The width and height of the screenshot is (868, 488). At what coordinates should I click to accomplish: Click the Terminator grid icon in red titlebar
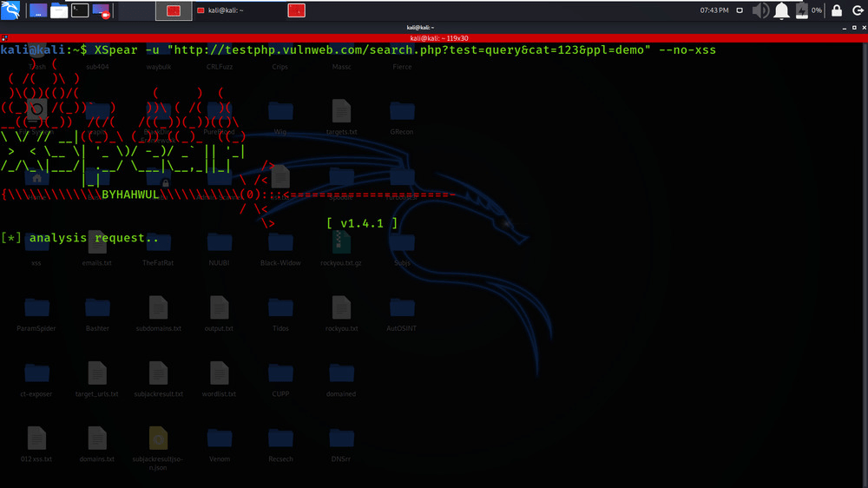click(4, 38)
